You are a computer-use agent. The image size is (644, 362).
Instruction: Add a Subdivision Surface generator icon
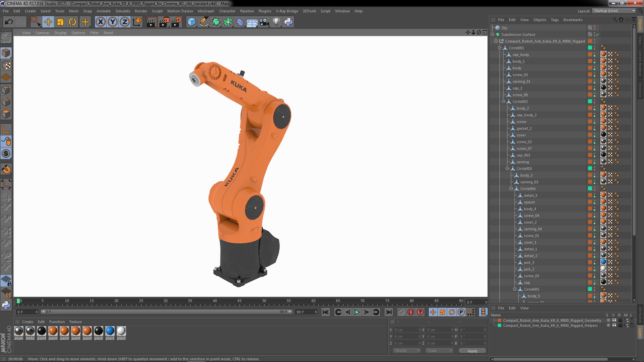tap(216, 22)
